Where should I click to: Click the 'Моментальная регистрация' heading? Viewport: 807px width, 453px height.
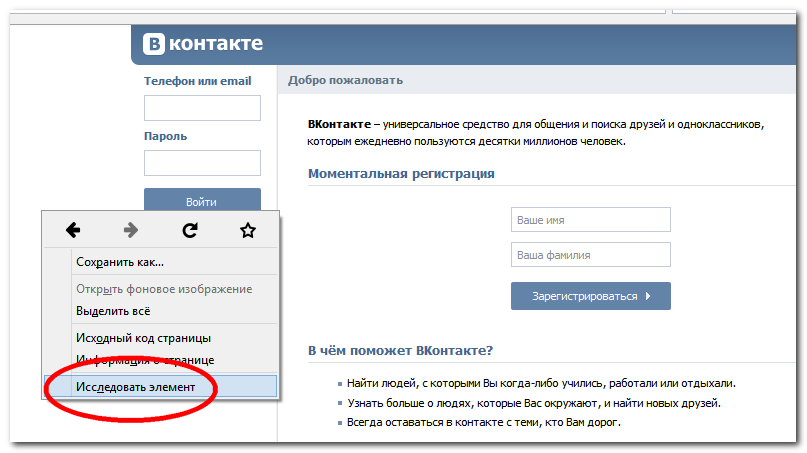[x=401, y=174]
